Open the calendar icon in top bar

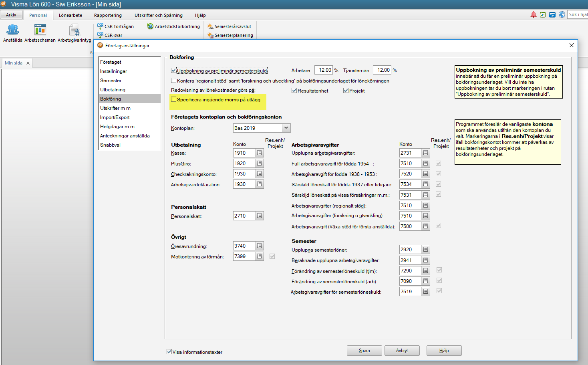tap(543, 14)
